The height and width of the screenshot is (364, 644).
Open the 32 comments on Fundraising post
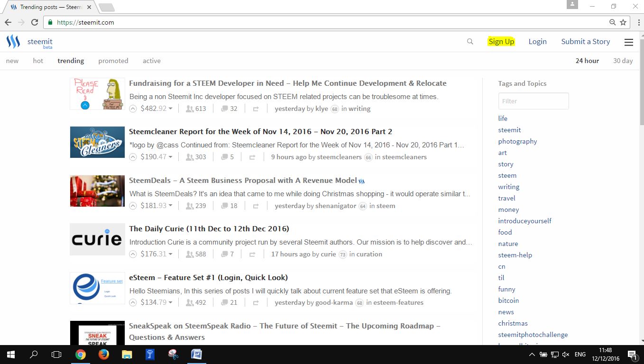[229, 109]
